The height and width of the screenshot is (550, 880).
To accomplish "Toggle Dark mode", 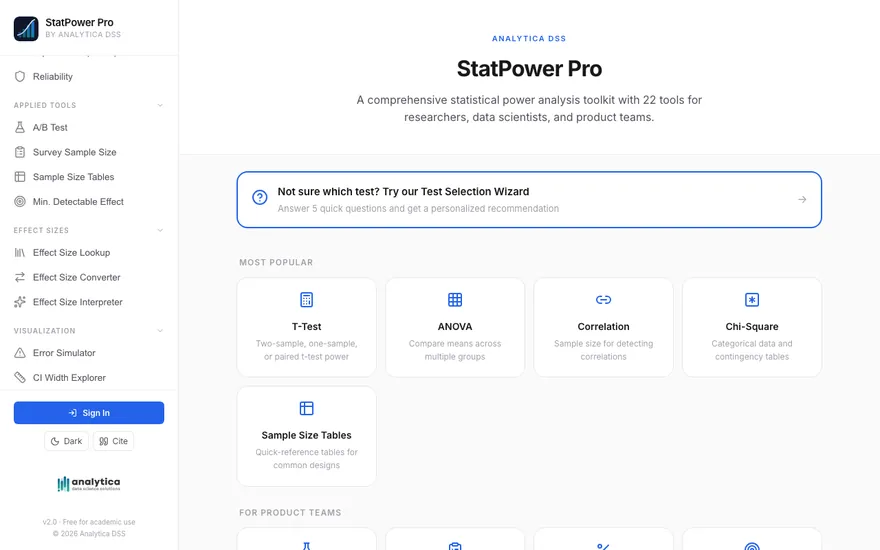I will (66, 441).
